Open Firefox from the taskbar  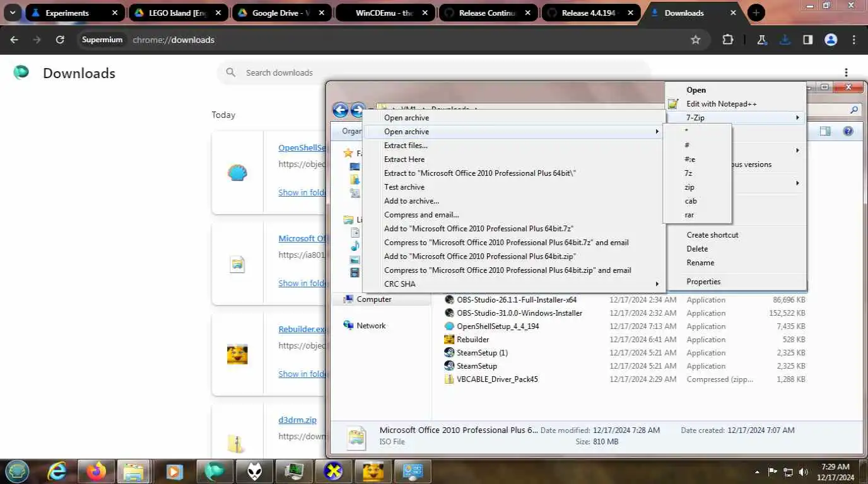point(97,471)
